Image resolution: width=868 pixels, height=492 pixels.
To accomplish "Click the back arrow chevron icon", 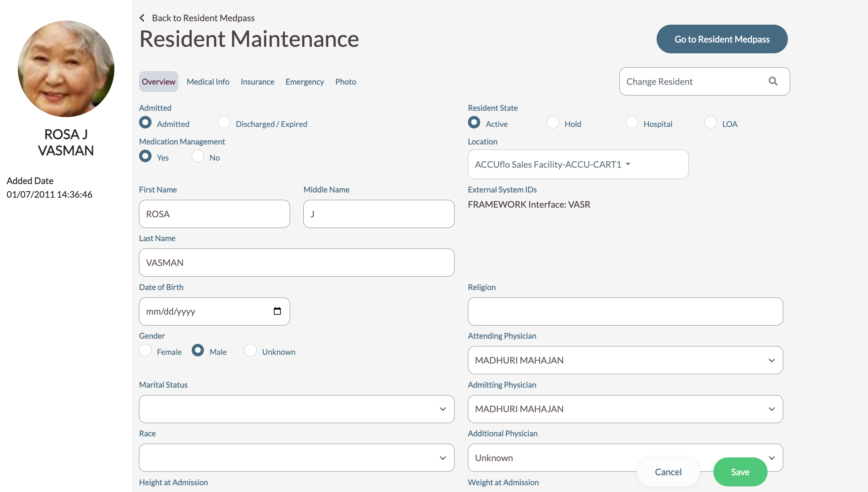I will 142,18.
